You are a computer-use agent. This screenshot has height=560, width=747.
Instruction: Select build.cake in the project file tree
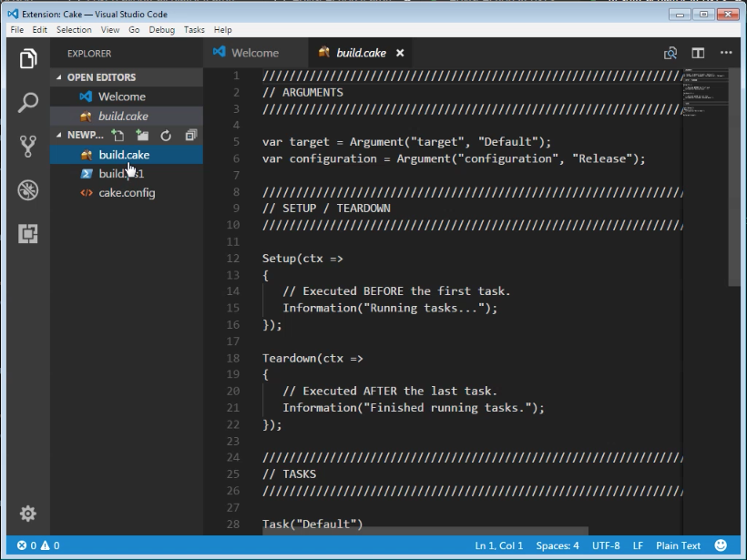pyautogui.click(x=127, y=155)
